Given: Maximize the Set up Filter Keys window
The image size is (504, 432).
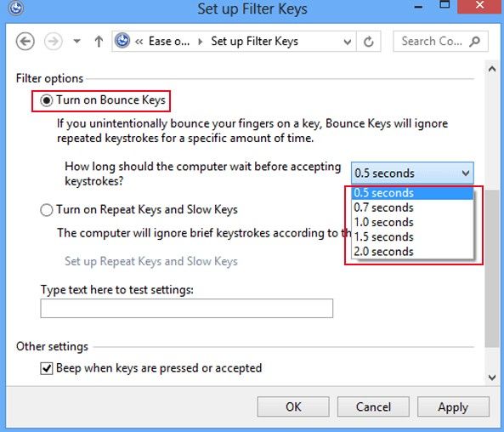Looking at the screenshot, I should tap(445, 5).
